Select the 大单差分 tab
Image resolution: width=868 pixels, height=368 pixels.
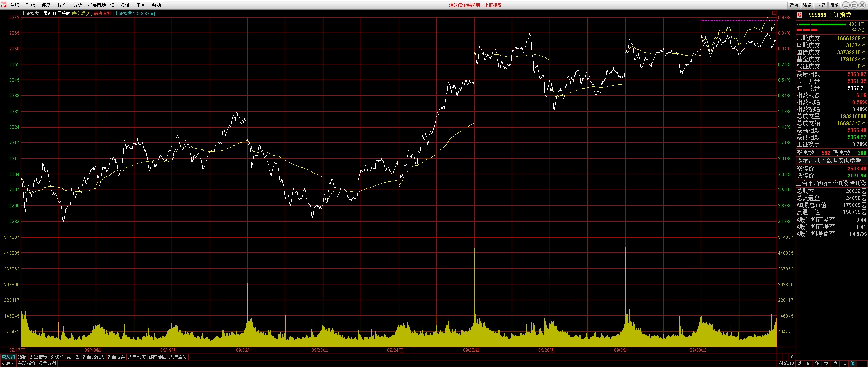[178, 357]
